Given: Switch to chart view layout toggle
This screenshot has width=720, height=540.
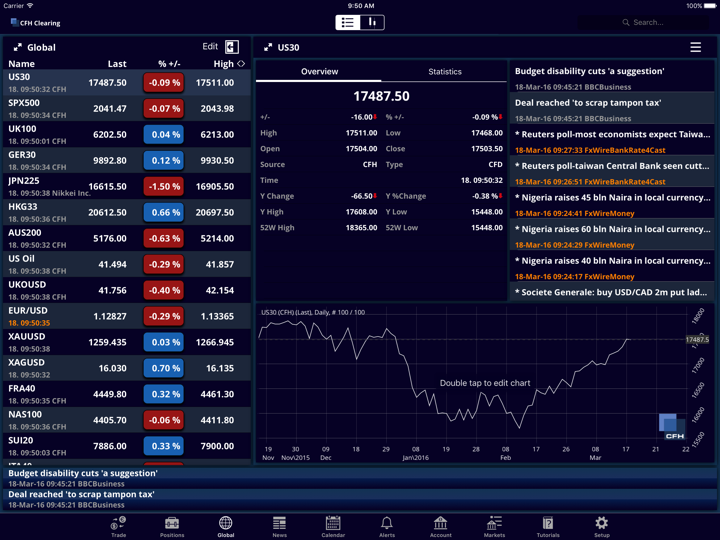Looking at the screenshot, I should coord(372,22).
